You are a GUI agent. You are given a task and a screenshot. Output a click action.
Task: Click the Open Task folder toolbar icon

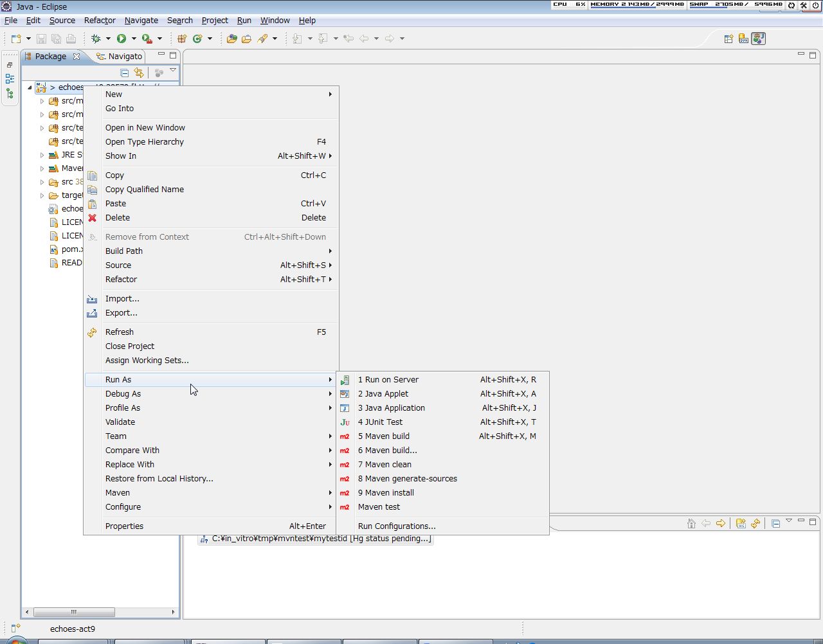(246, 39)
